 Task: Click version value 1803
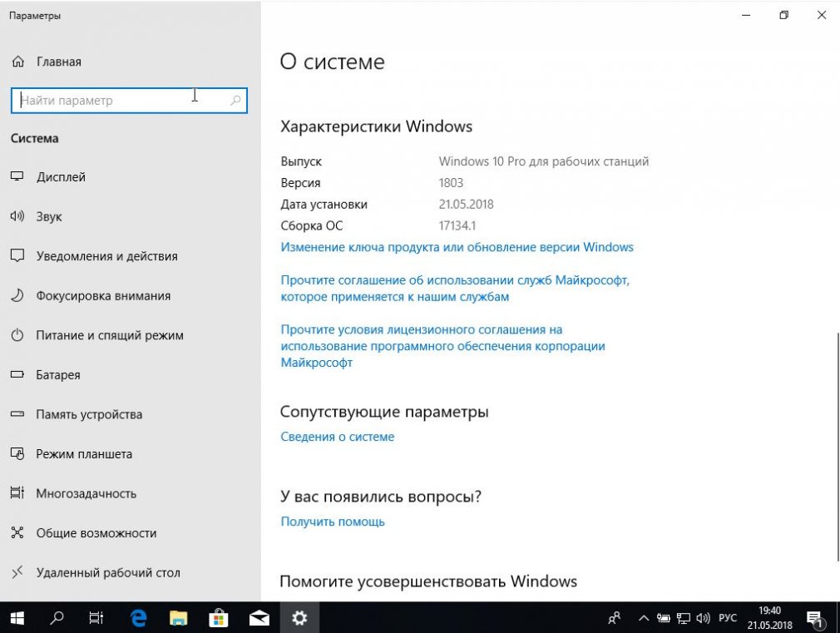click(x=451, y=183)
